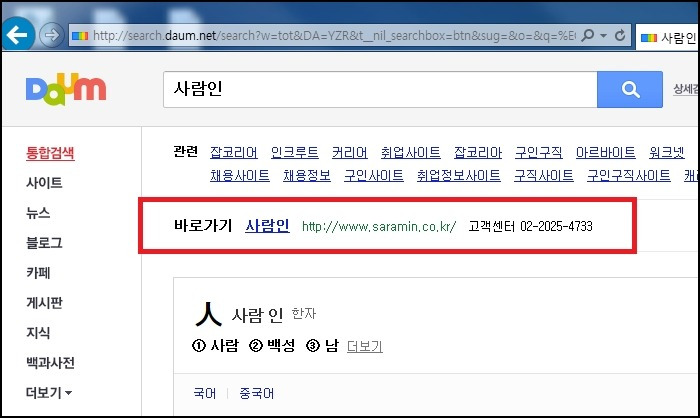Image resolution: width=700 pixels, height=418 pixels.
Task: Click the address bar magnifier search icon
Action: [x=588, y=35]
